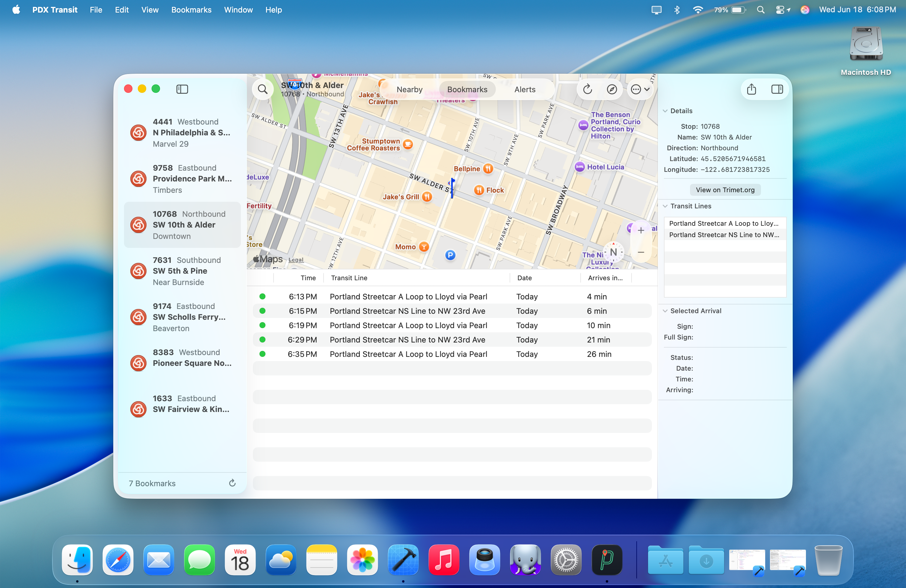This screenshot has height=588, width=906.
Task: Collapse the Selected Arrival section
Action: click(665, 311)
